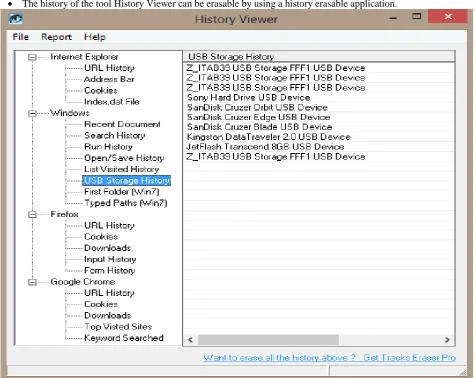Screen dimensions: 476x378
Task: Collapse the Windows tree node
Action: [32, 113]
